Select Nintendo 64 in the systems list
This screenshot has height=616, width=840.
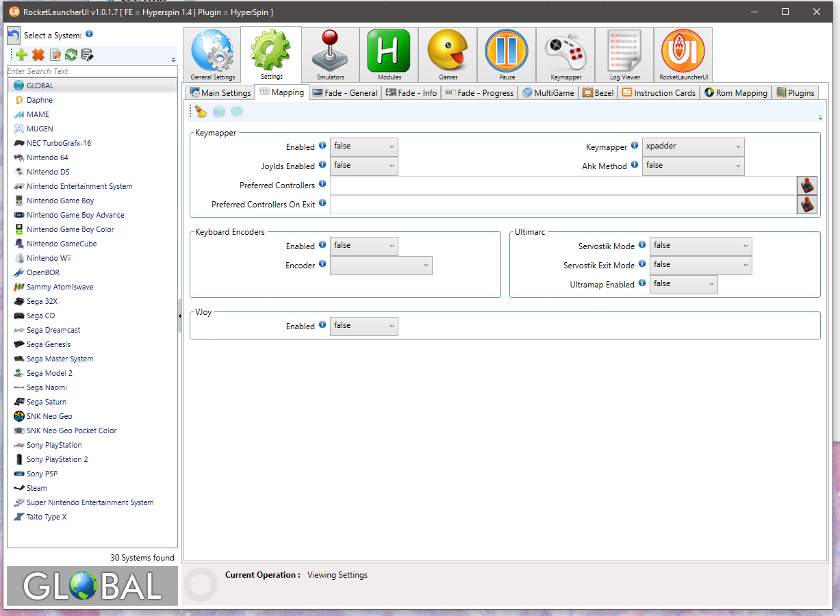coord(92,157)
